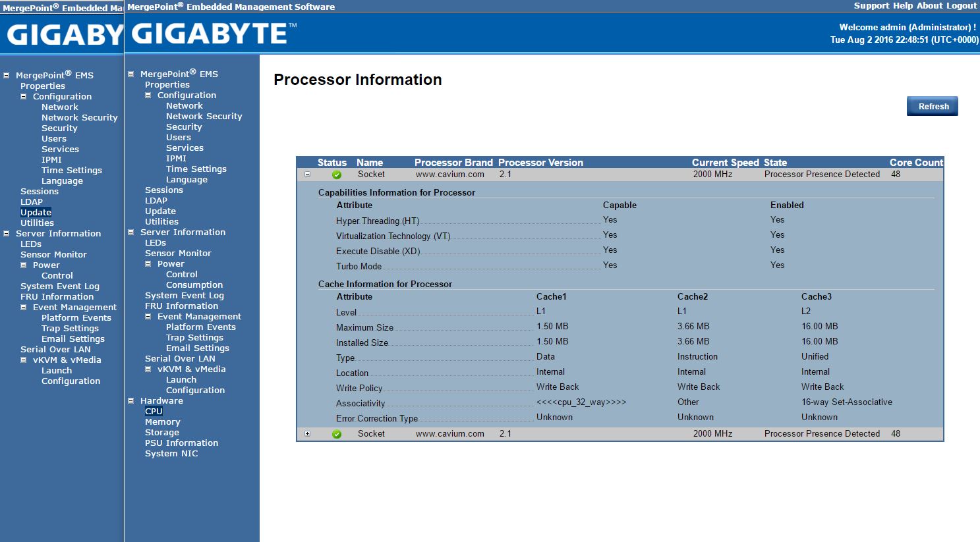This screenshot has height=542, width=980.
Task: Click the green status icon of the first Socket row
Action: (337, 175)
